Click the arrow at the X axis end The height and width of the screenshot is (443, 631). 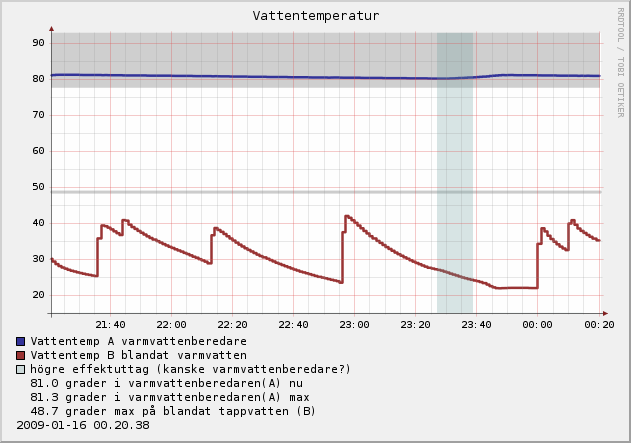pyautogui.click(x=603, y=313)
